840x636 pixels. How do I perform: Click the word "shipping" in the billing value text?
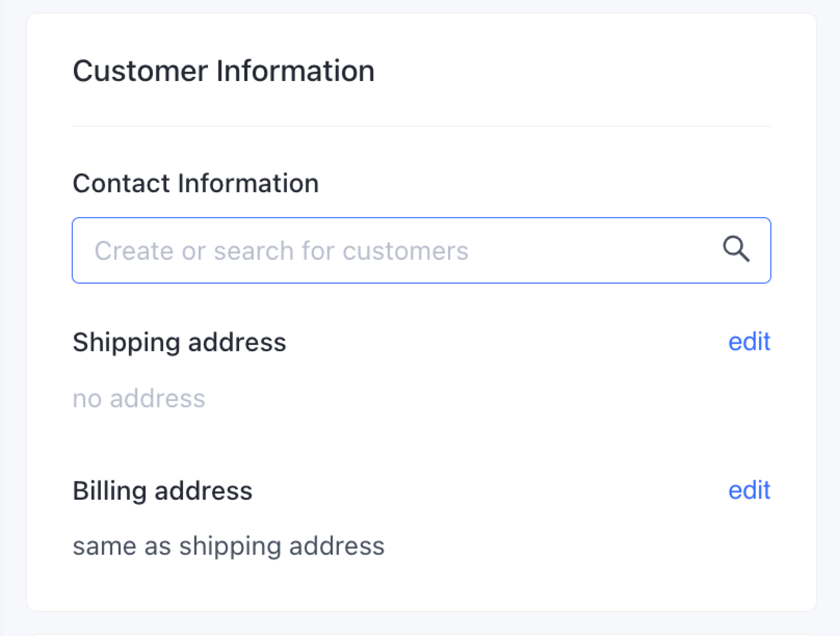[230, 546]
